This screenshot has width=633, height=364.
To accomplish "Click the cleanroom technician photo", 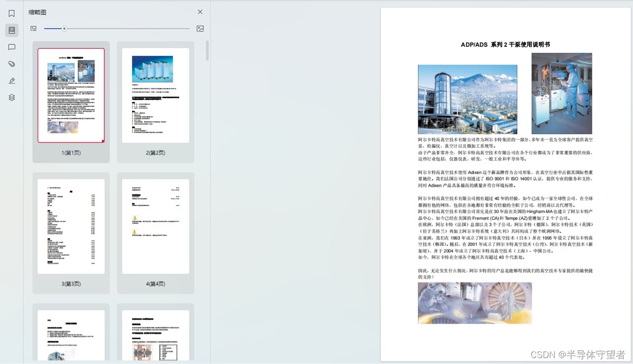I will tap(562, 93).
